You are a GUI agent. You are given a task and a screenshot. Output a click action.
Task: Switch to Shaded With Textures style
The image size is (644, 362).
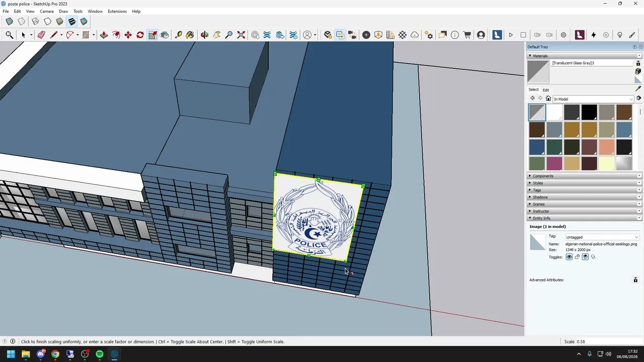coord(71,22)
